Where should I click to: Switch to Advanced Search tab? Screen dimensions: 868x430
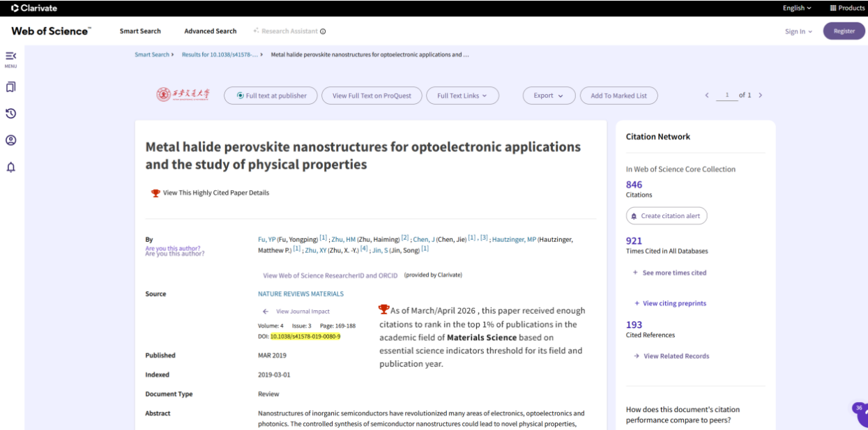coord(211,31)
